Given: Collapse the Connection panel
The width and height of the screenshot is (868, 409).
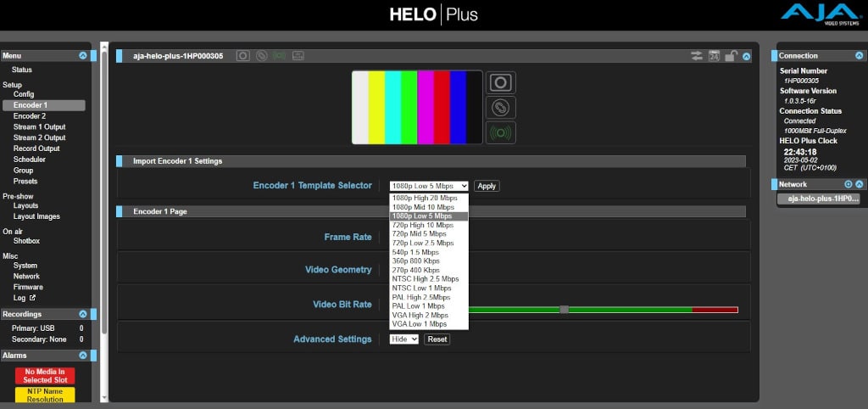Looking at the screenshot, I should click(x=859, y=56).
